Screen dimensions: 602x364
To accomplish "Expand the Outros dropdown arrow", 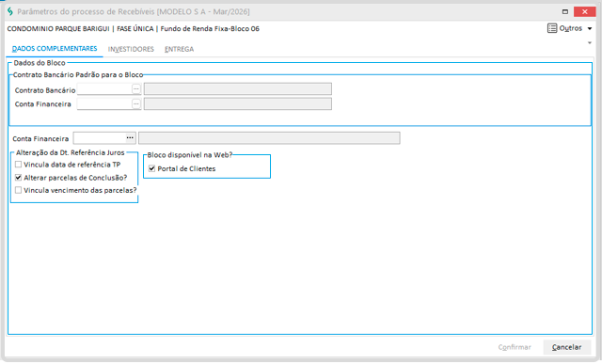I will pyautogui.click(x=590, y=28).
